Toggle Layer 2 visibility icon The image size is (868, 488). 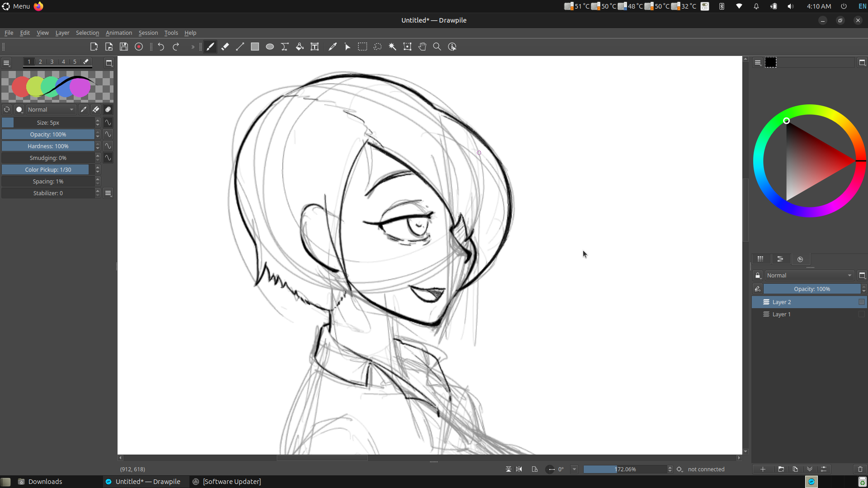pos(766,302)
